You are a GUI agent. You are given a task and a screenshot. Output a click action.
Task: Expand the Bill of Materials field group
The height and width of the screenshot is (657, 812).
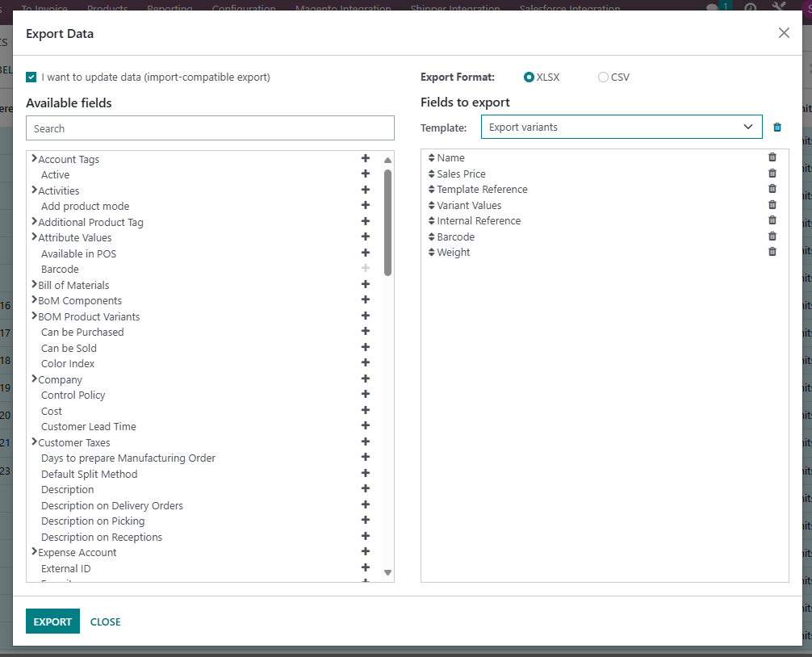click(34, 284)
